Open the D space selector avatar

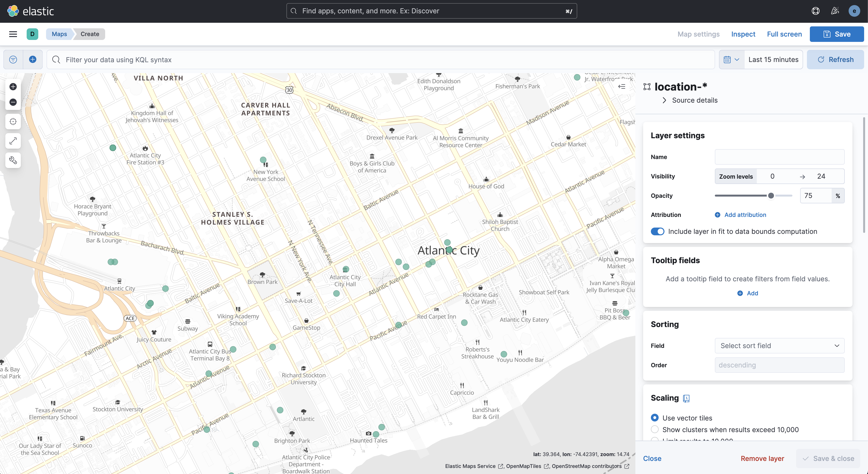click(x=32, y=34)
